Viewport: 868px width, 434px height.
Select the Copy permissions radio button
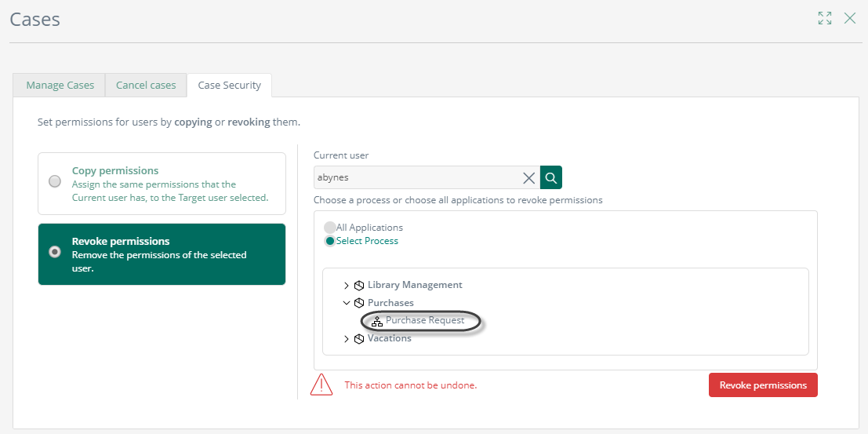point(55,181)
